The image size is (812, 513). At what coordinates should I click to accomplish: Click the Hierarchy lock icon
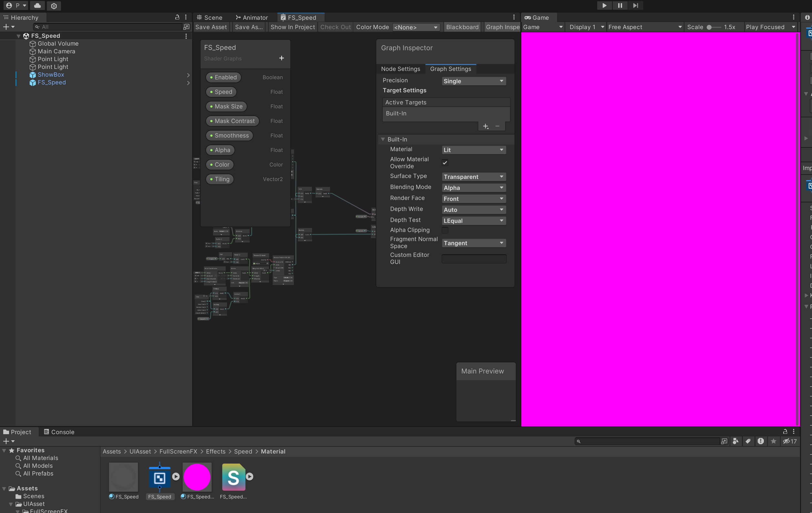coord(177,17)
